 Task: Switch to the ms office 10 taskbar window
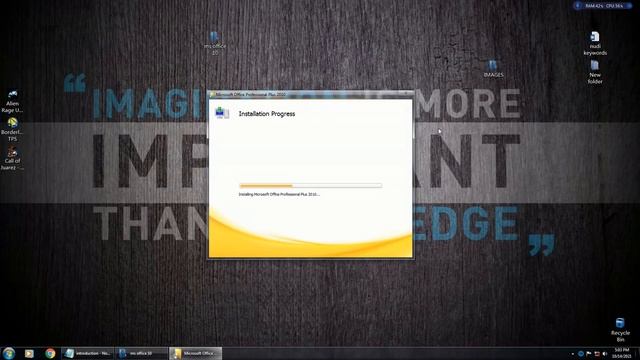pyautogui.click(x=142, y=353)
